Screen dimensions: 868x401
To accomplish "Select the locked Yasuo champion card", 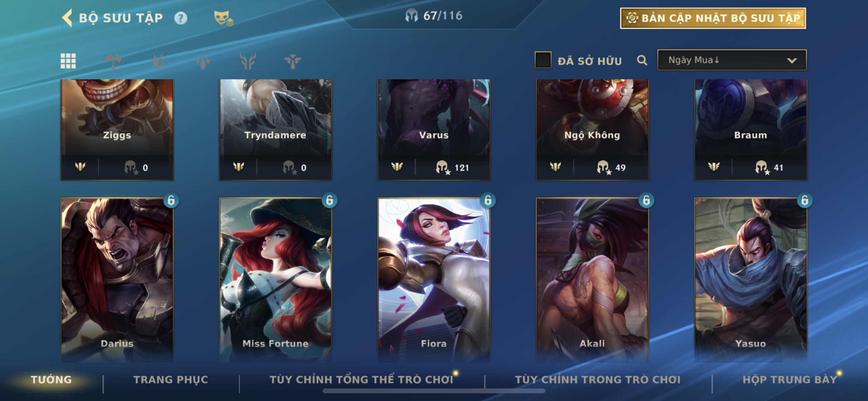I will click(x=750, y=280).
